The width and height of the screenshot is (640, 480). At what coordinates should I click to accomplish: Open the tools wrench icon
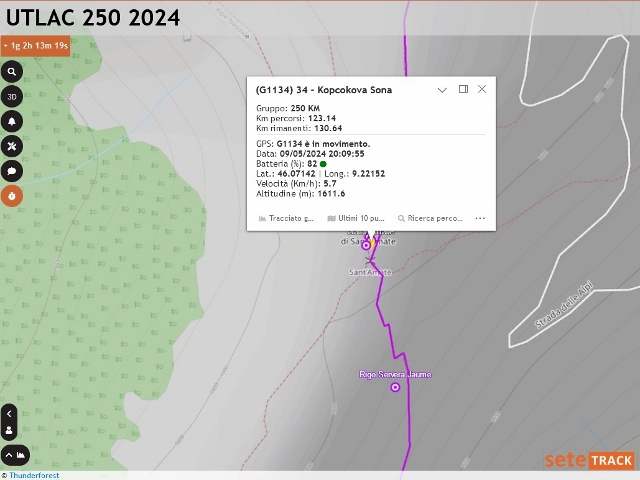(12, 146)
